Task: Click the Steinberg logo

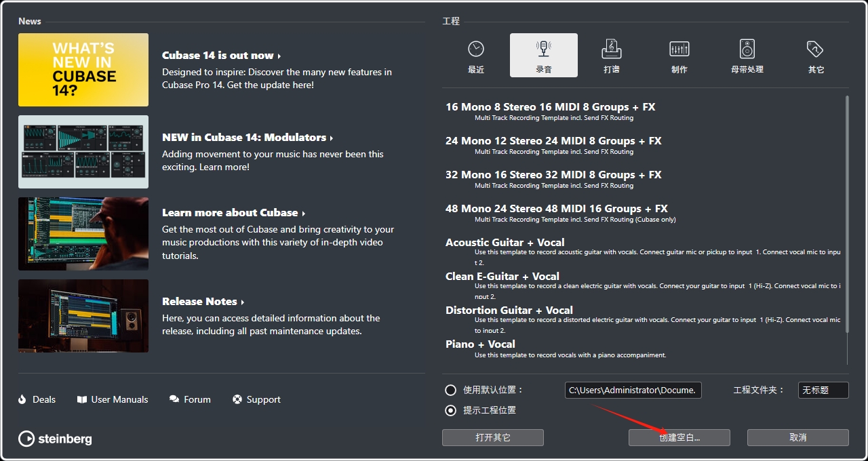Action: click(55, 439)
